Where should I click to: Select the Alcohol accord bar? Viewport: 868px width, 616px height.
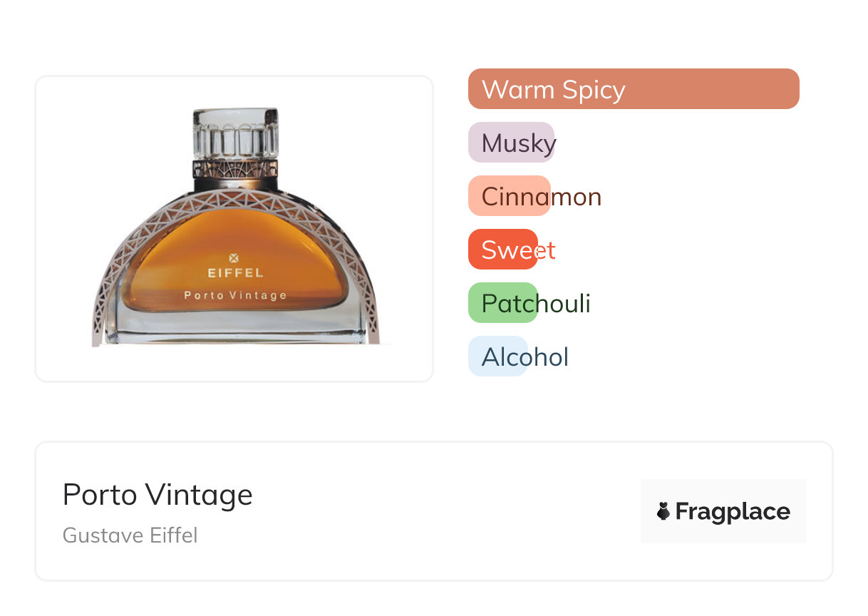[498, 356]
